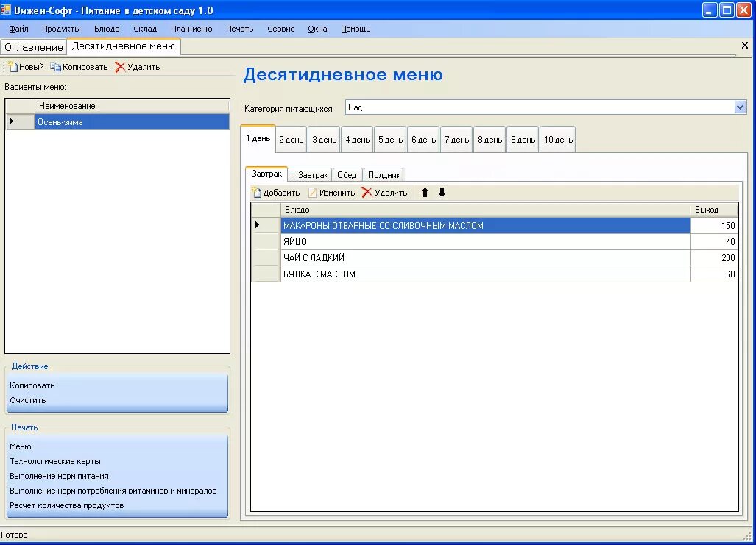Open the Печать menu in the menu bar
This screenshot has width=756, height=545.
click(240, 29)
